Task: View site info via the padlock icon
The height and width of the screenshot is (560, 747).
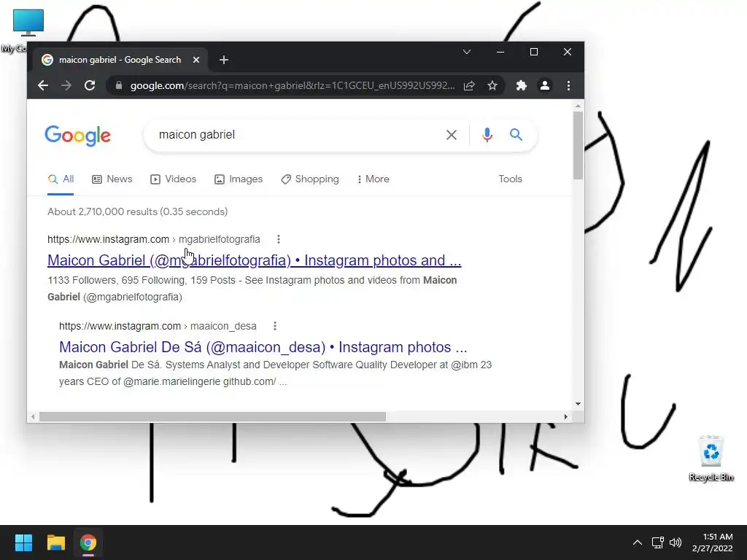Action: point(119,86)
